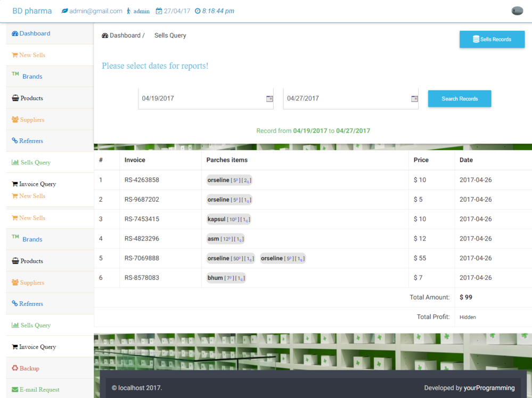Select invoice RS-7069888 in the table
Screen dimensions: 532x398
[142, 258]
